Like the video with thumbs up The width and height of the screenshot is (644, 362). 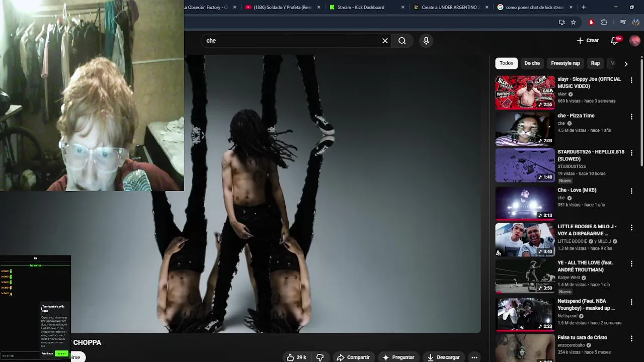tap(296, 357)
